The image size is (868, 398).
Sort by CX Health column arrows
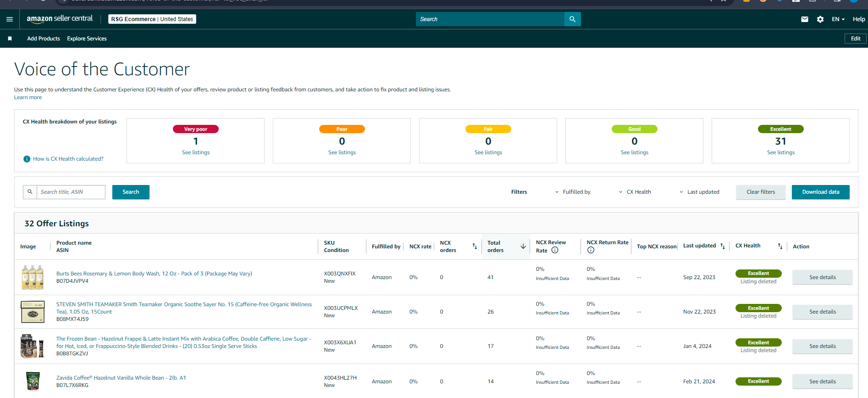pyautogui.click(x=780, y=246)
